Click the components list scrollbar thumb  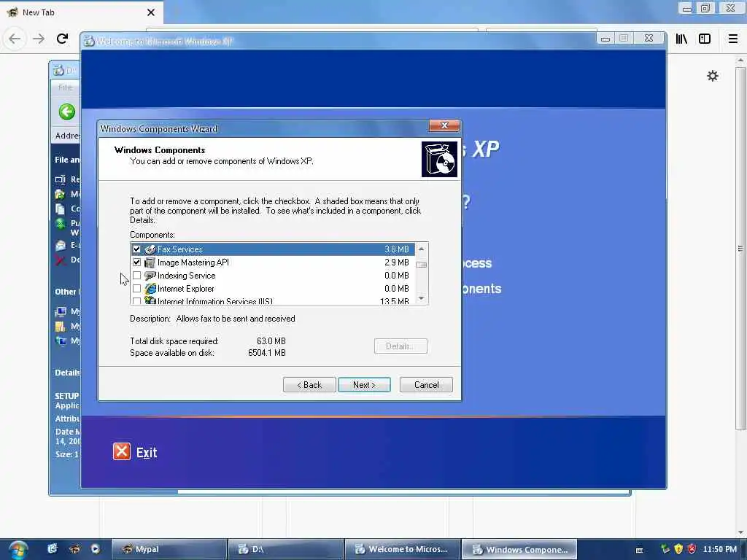(421, 265)
